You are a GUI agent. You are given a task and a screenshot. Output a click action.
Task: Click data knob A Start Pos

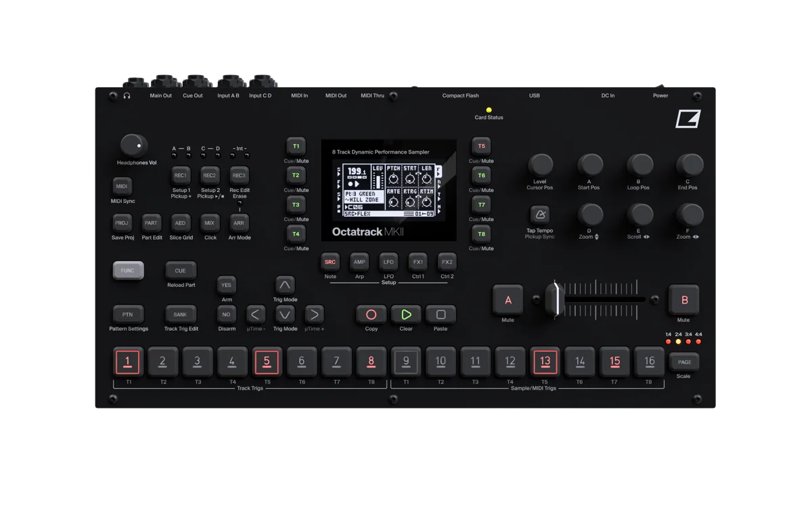click(590, 164)
